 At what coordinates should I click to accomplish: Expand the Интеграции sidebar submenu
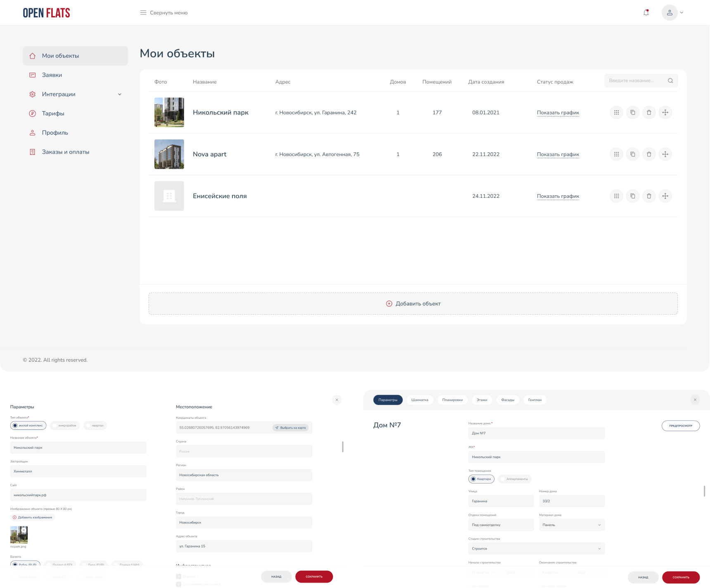coord(120,94)
